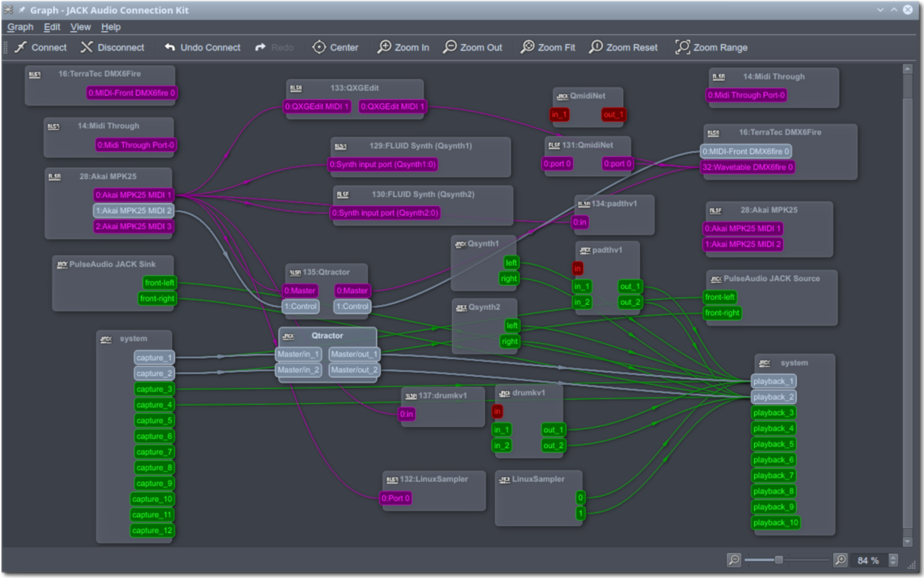Click Undo Connect arrow icon

[170, 47]
